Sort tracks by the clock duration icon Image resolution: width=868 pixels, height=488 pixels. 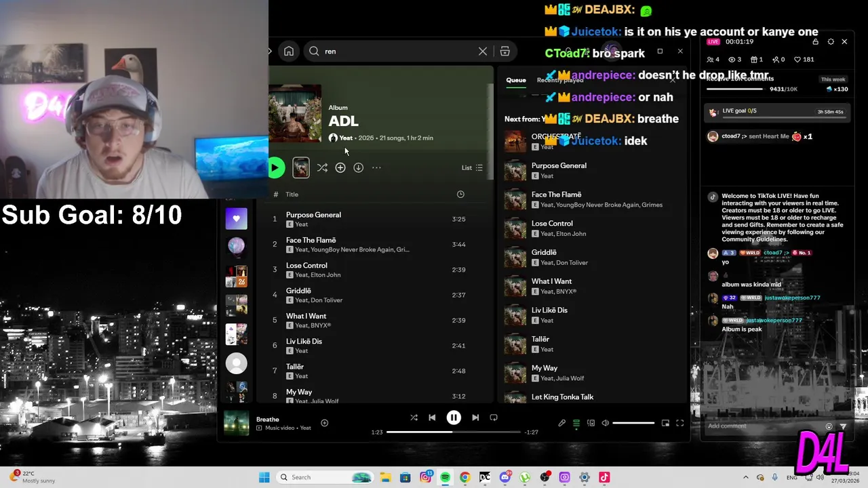pyautogui.click(x=460, y=195)
